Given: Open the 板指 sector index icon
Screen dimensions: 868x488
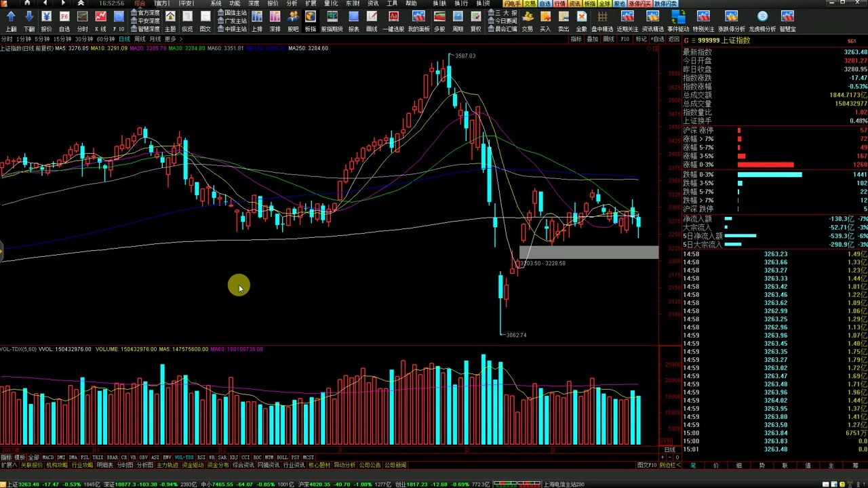Looking at the screenshot, I should click(311, 16).
